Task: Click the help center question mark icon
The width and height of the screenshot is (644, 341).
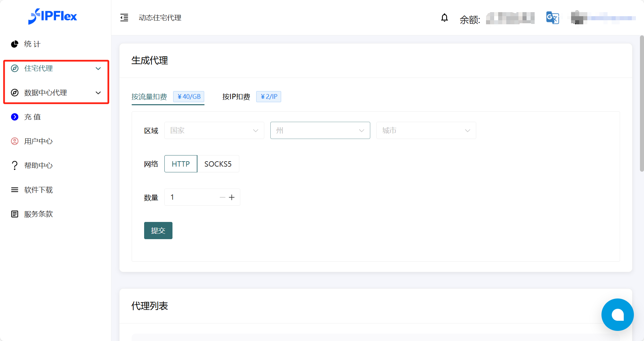Action: coord(15,166)
